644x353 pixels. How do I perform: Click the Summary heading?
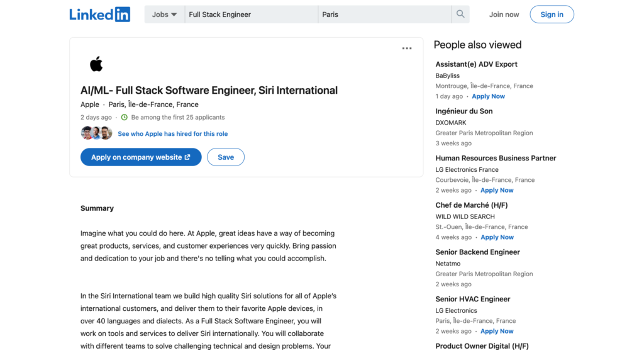coord(97,208)
